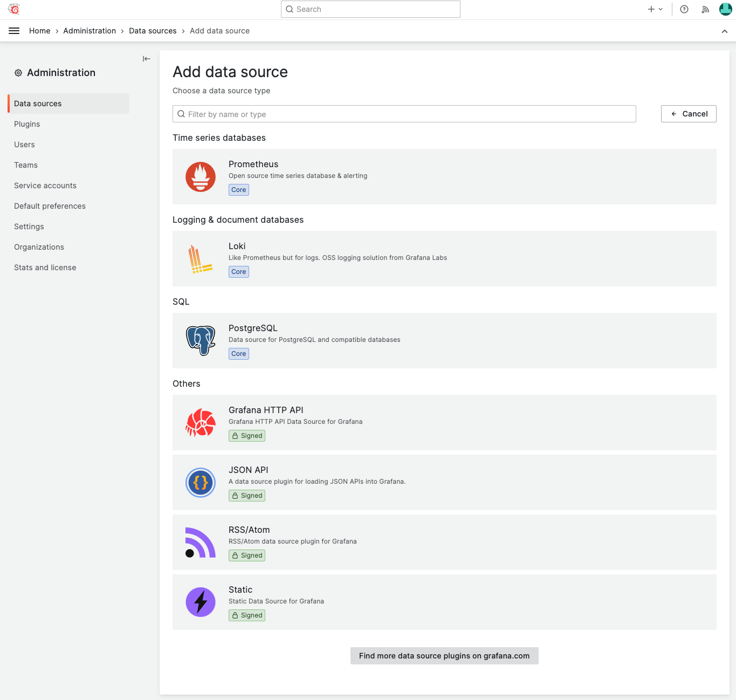Open Teams in sidebar
Image resolution: width=736 pixels, height=700 pixels.
point(26,165)
